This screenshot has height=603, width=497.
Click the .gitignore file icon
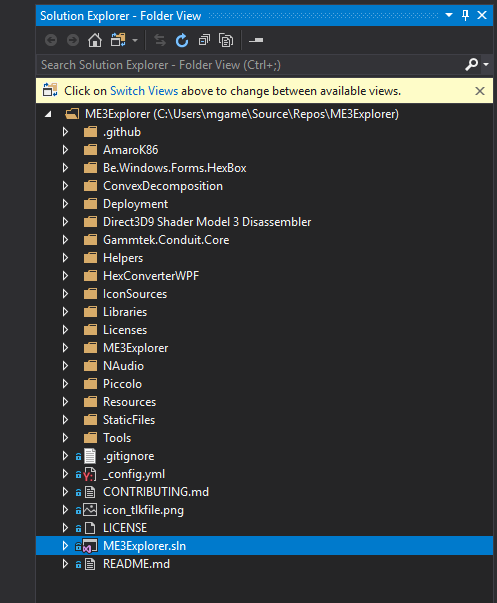90,456
